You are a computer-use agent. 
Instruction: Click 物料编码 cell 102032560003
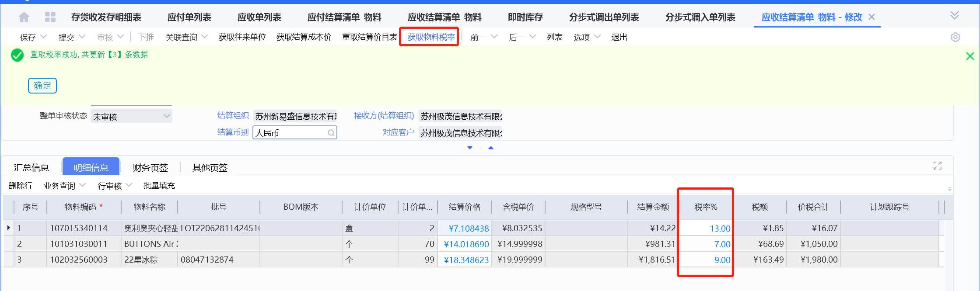click(84, 260)
